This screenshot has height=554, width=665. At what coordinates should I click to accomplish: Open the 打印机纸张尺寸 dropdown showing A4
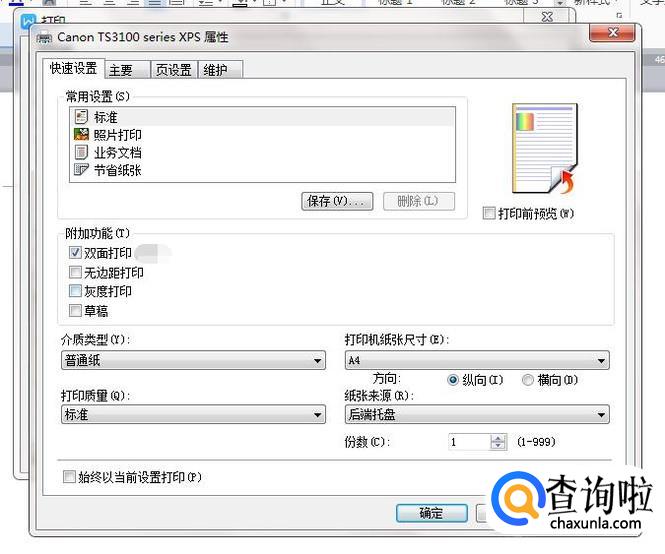click(477, 360)
